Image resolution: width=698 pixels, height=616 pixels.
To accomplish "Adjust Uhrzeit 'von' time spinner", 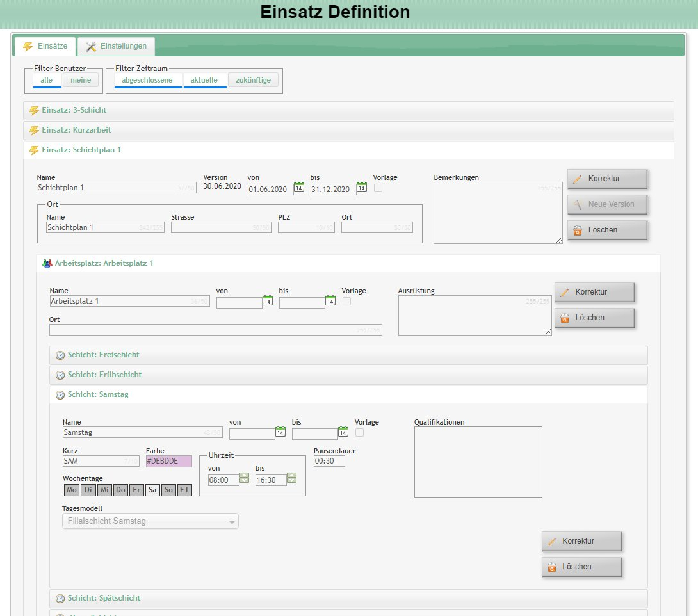I will point(245,478).
